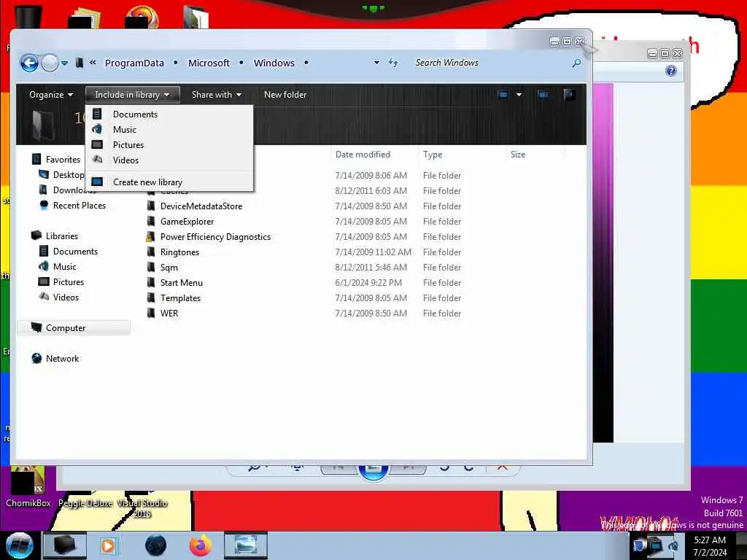The width and height of the screenshot is (747, 560).
Task: Click help icon in the background window
Action: 671,71
